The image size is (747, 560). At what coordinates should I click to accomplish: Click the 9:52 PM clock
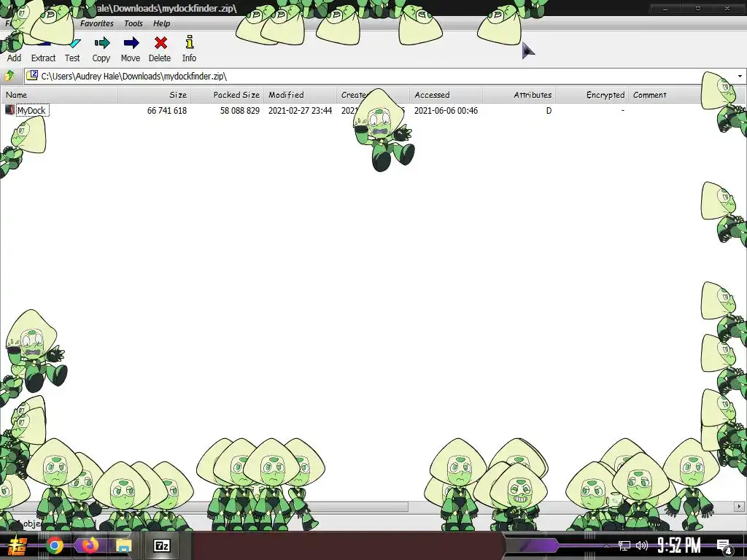click(x=679, y=545)
